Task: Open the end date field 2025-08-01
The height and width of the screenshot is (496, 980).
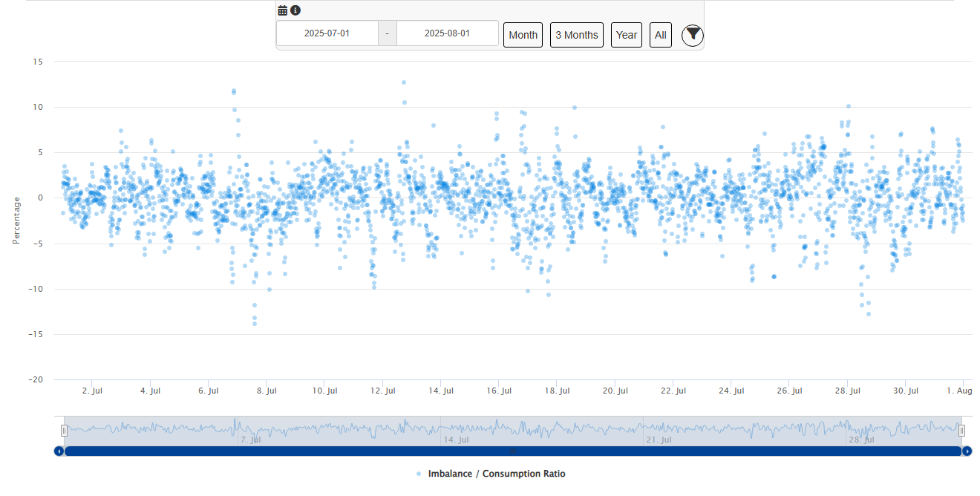Action: click(447, 33)
